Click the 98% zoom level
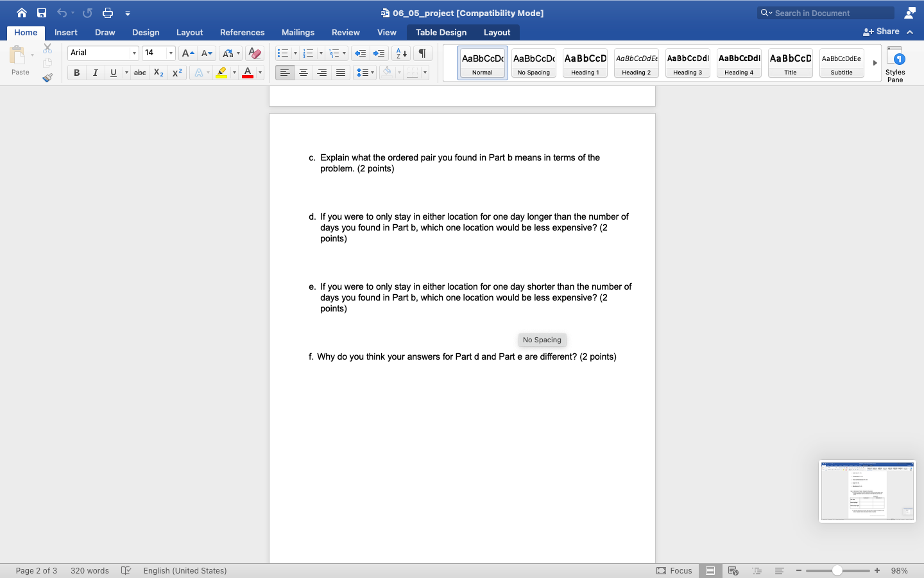 pos(900,570)
